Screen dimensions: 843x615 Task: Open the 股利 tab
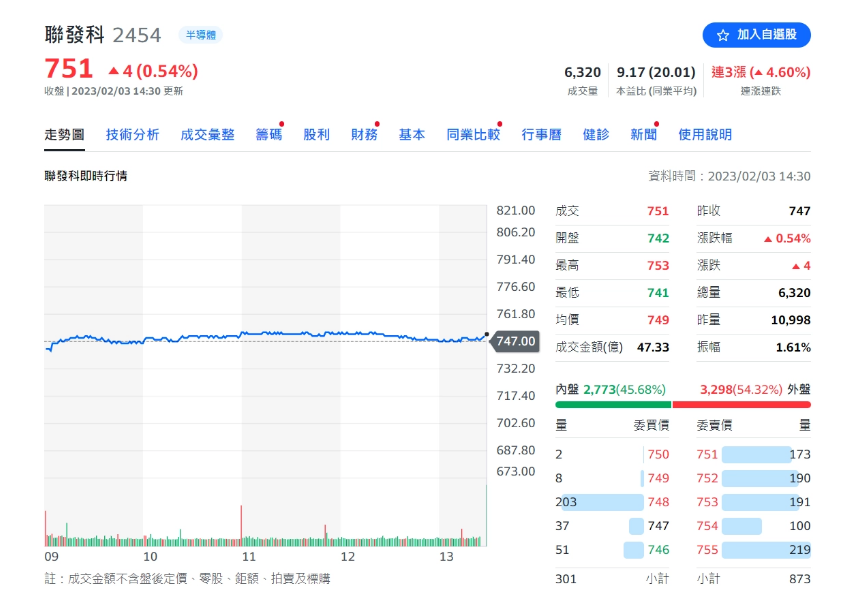(x=316, y=134)
